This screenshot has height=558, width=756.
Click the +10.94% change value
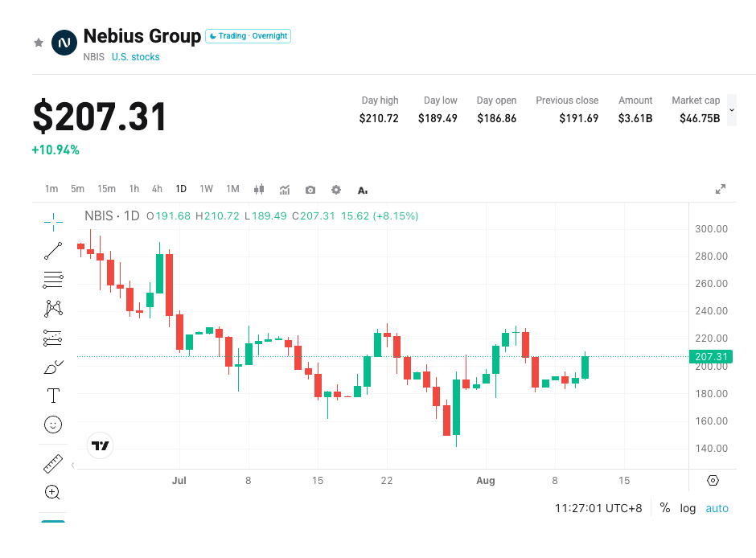[x=55, y=150]
